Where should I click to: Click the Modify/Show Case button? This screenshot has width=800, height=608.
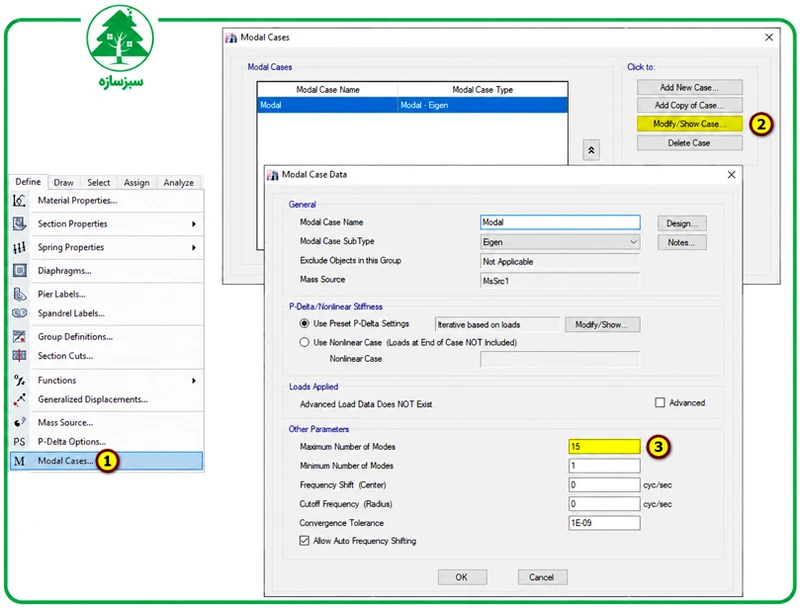click(x=689, y=124)
